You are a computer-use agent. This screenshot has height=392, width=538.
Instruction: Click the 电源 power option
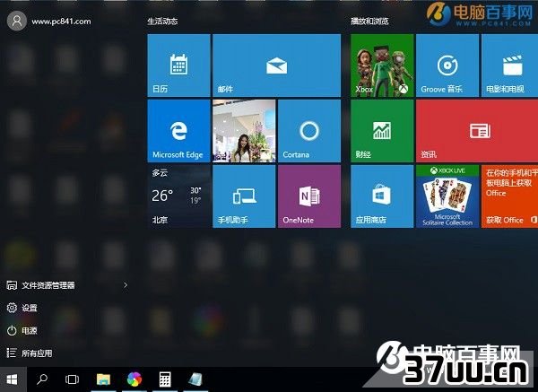(x=22, y=331)
